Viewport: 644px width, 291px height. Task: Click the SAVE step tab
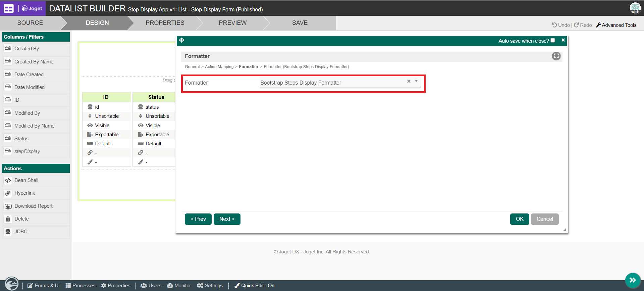(x=300, y=23)
